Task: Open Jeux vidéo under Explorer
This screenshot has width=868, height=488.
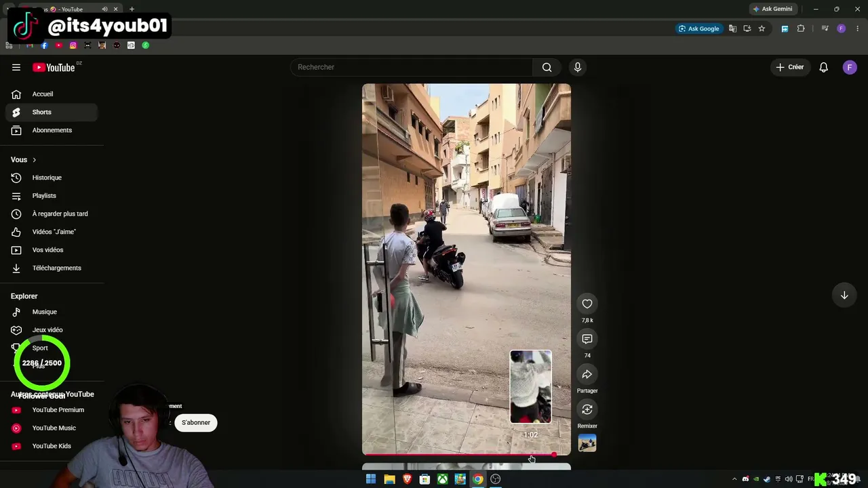Action: [52, 330]
